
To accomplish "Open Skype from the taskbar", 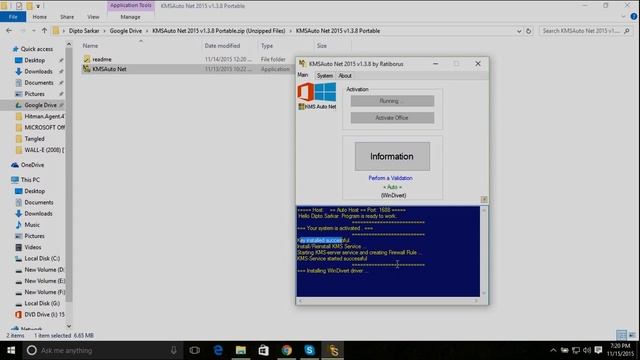I will point(309,350).
